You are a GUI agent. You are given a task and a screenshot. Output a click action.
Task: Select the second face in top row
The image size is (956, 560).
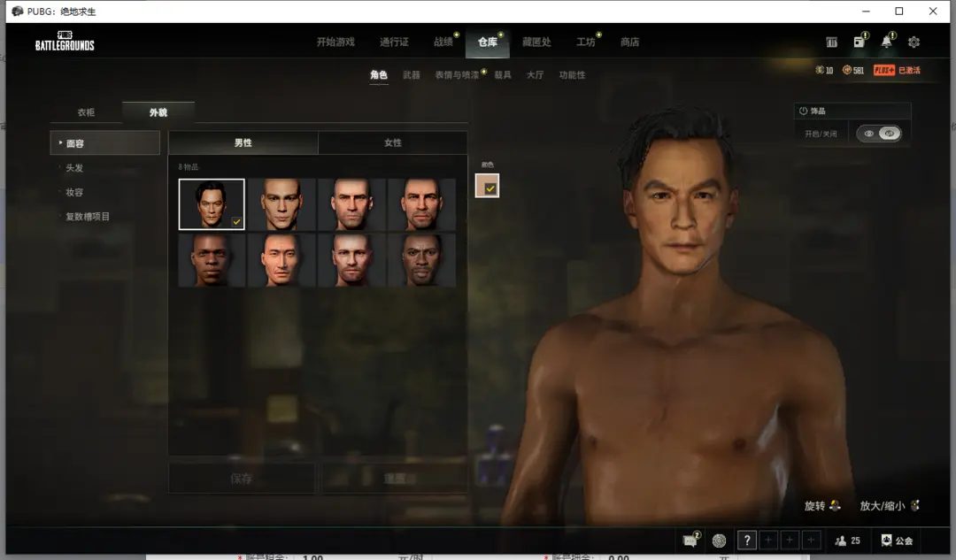tap(281, 204)
